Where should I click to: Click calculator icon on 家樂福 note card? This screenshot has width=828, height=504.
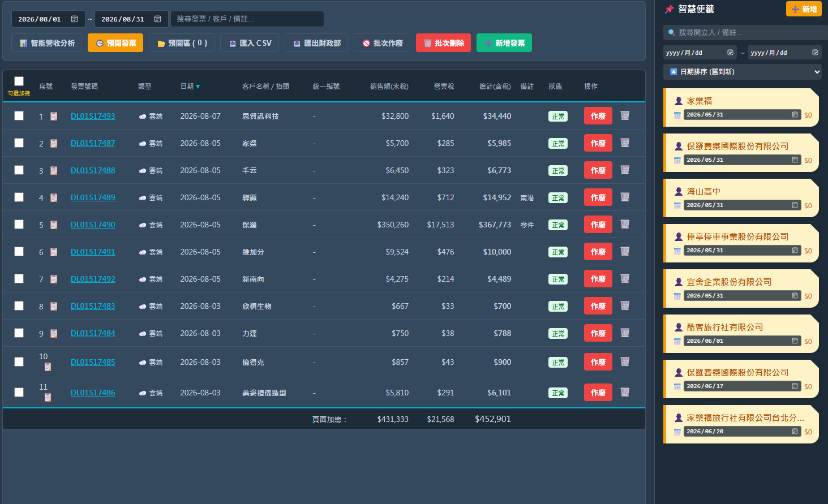coord(795,115)
